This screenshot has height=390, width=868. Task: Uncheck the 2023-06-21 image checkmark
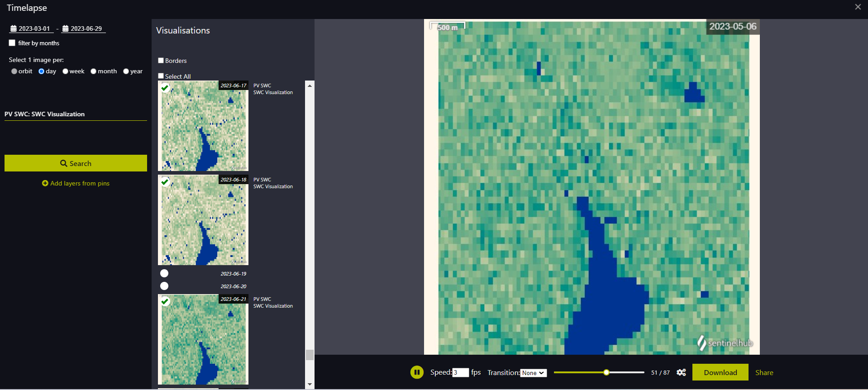[165, 301]
